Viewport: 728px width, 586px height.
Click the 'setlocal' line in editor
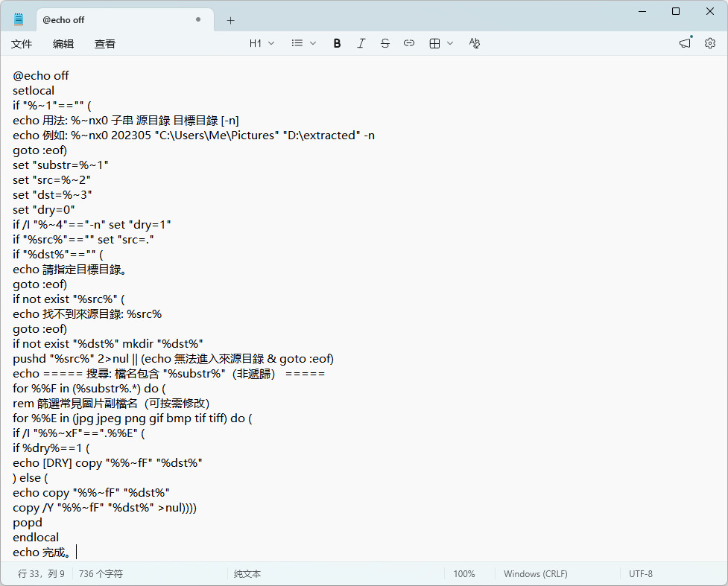click(x=34, y=91)
